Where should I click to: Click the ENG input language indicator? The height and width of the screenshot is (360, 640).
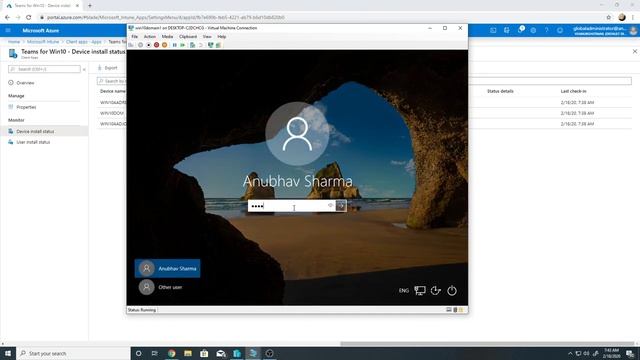click(x=403, y=291)
